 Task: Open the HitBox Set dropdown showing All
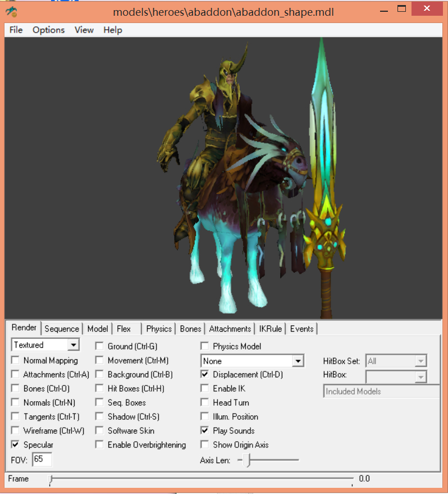coord(420,361)
